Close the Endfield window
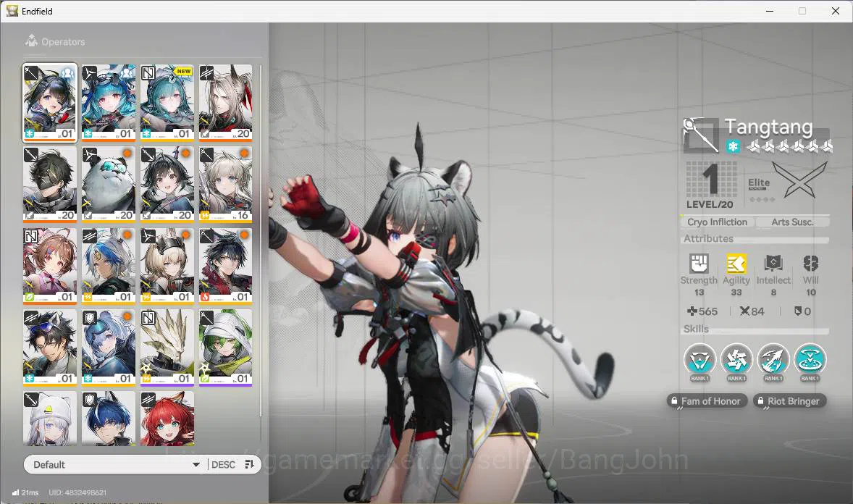Screen dimensions: 853x504 836,11
